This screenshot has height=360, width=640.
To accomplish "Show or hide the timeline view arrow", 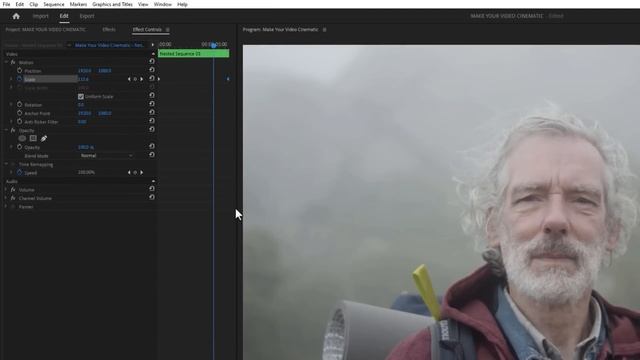I will tap(153, 45).
